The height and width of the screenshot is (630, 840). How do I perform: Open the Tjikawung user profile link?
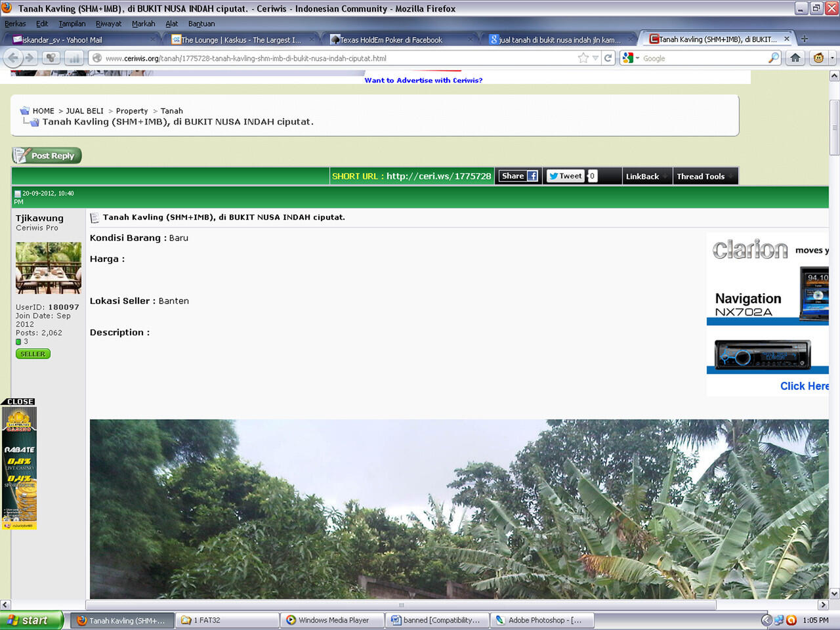tap(39, 218)
